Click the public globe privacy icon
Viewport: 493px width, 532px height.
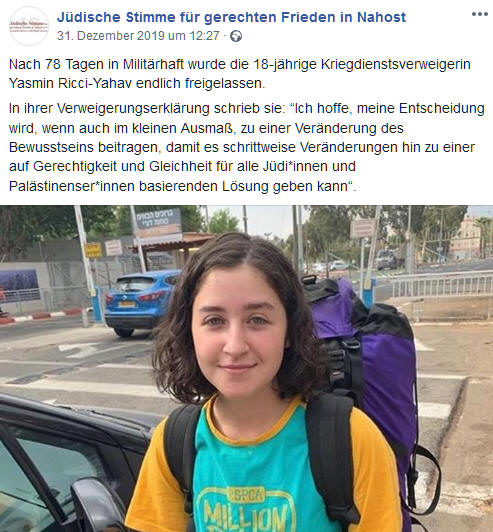(x=236, y=36)
